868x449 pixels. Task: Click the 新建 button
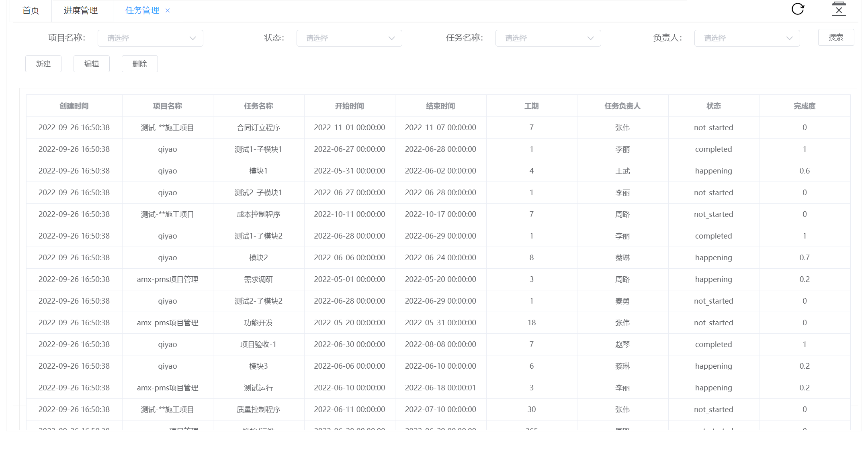(43, 64)
